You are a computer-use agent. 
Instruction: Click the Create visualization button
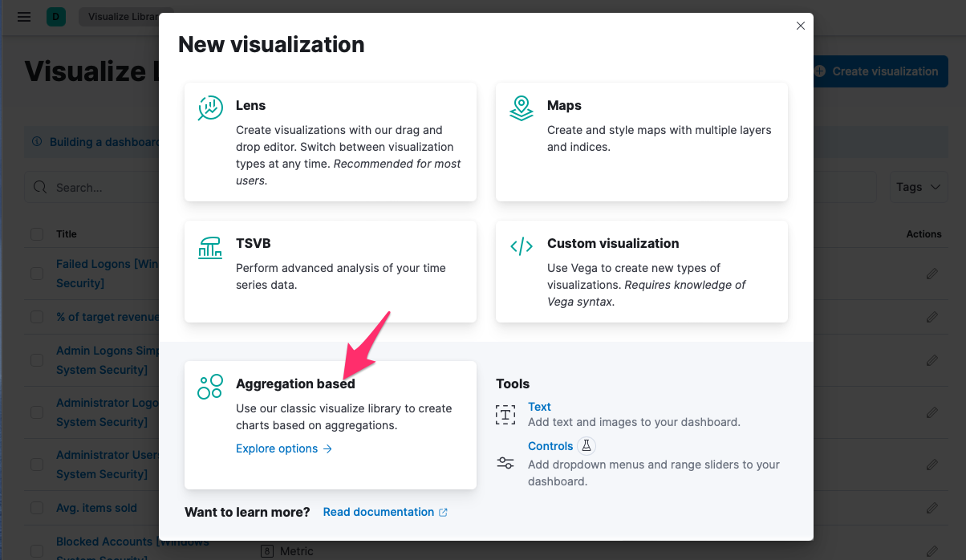(879, 71)
